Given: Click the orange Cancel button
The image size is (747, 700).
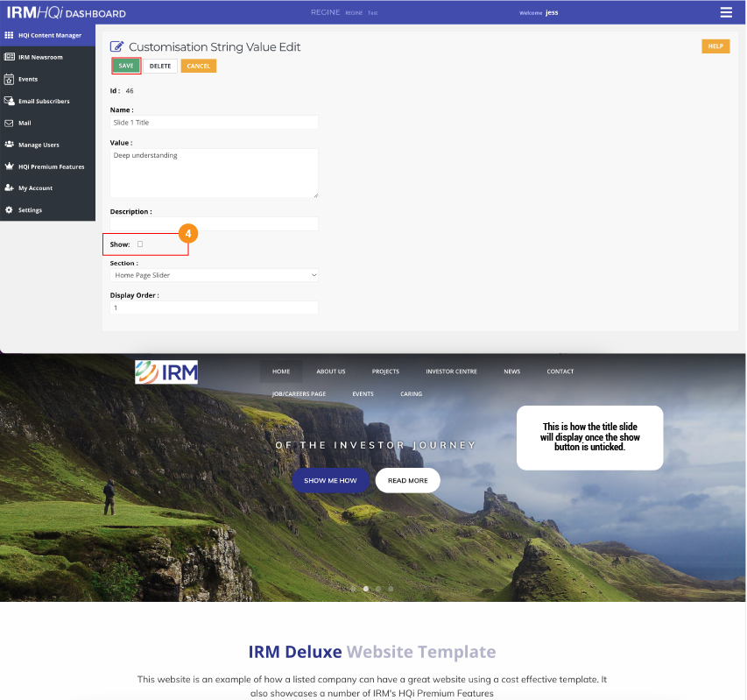Looking at the screenshot, I should point(198,66).
